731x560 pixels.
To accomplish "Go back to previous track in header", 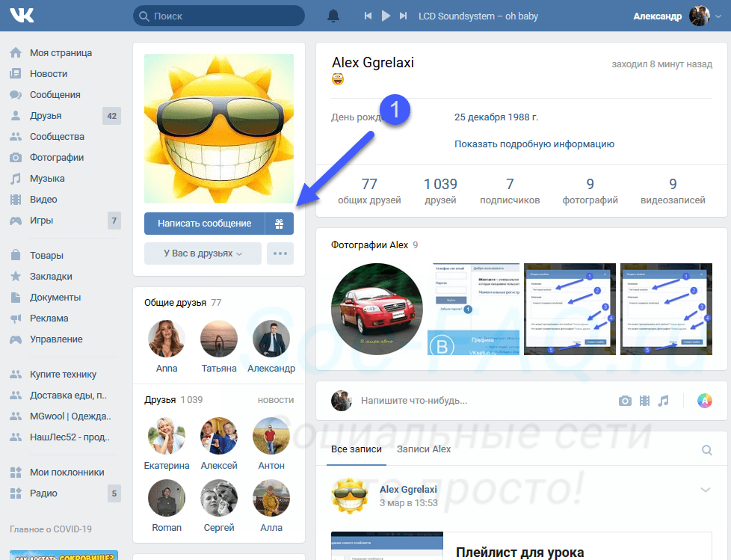I will point(368,16).
